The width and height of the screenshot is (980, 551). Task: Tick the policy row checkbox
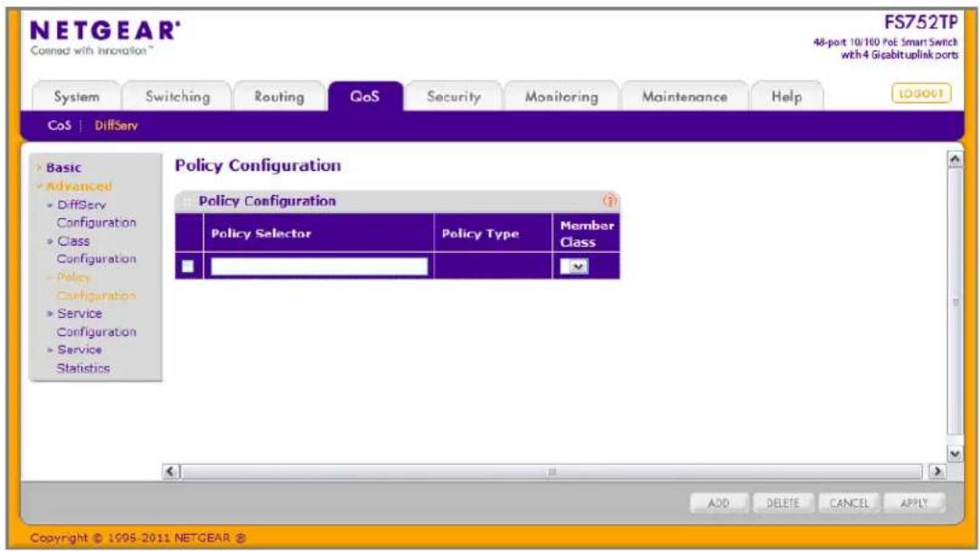(x=187, y=266)
